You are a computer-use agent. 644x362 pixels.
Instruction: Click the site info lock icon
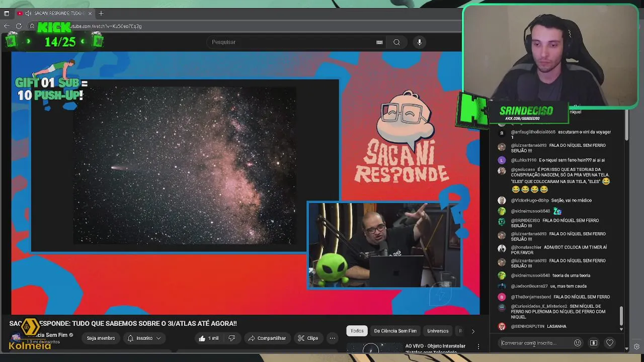32,26
